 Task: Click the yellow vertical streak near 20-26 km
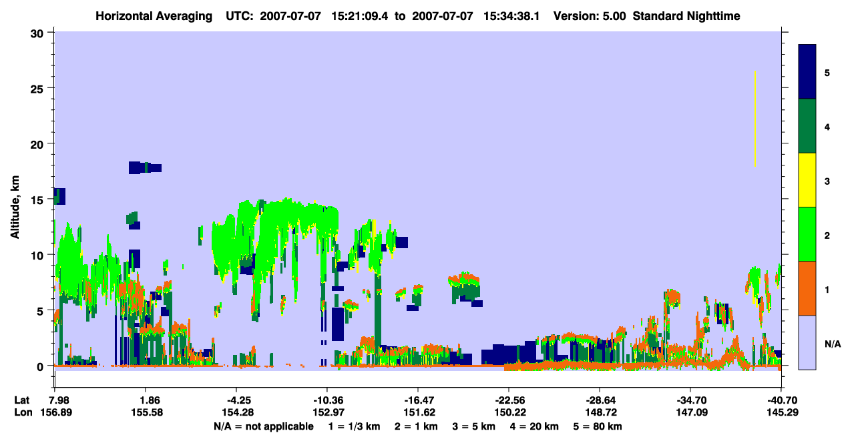click(754, 119)
